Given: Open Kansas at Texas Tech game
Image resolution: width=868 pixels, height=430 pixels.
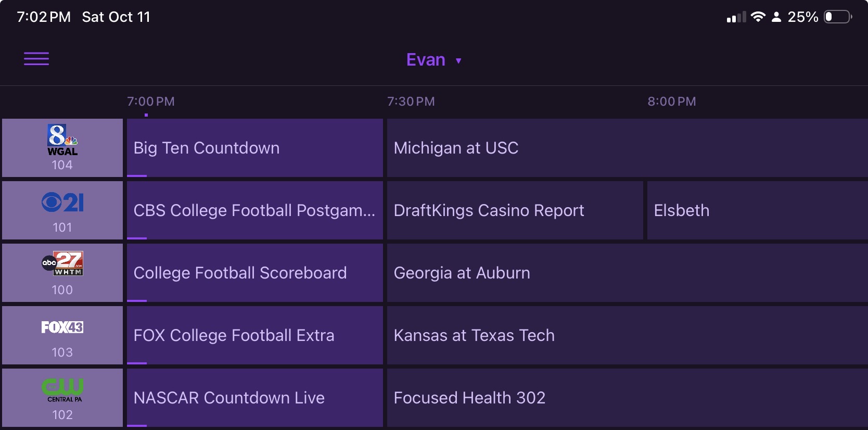Looking at the screenshot, I should [627, 335].
